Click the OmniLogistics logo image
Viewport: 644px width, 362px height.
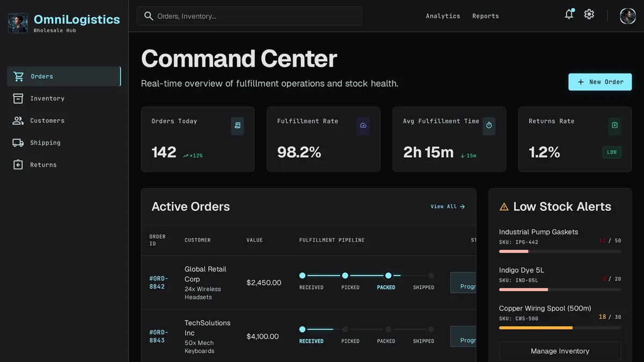tap(18, 23)
